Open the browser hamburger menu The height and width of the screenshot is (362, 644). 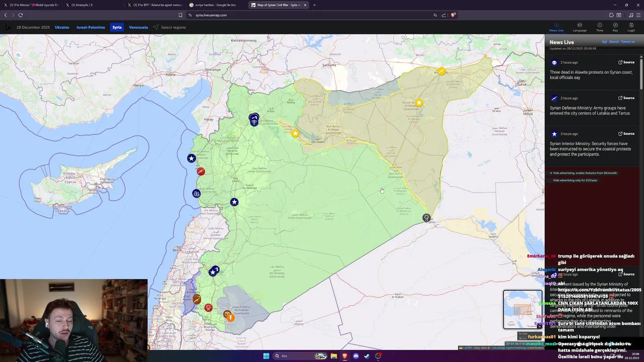pyautogui.click(x=638, y=15)
